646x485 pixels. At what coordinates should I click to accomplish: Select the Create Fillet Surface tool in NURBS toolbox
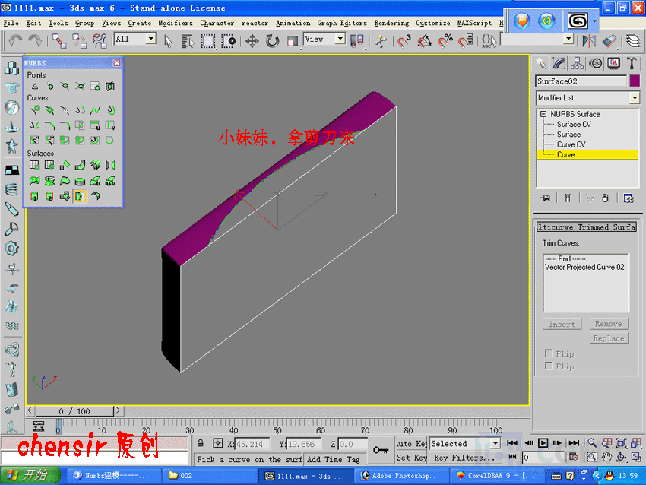pos(95,196)
